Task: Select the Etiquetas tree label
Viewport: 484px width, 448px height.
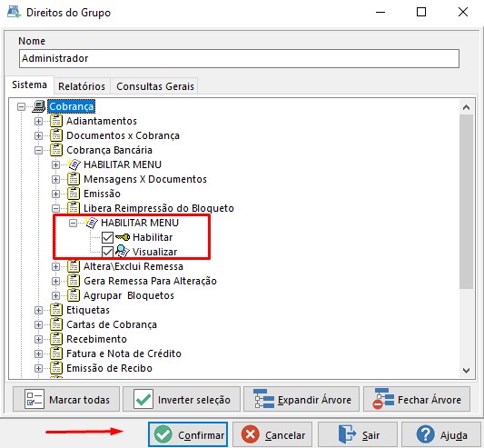Action: pyautogui.click(x=88, y=310)
